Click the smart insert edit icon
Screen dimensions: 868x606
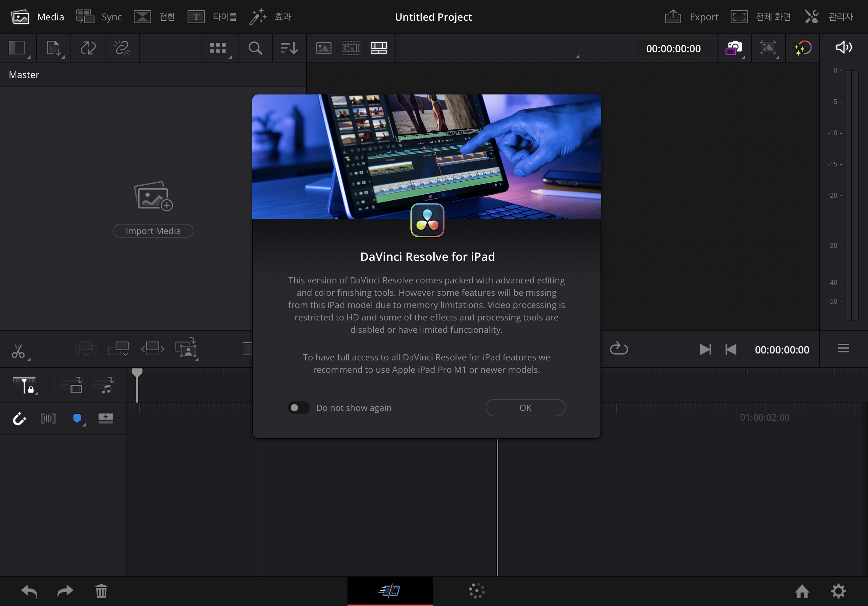pos(86,348)
